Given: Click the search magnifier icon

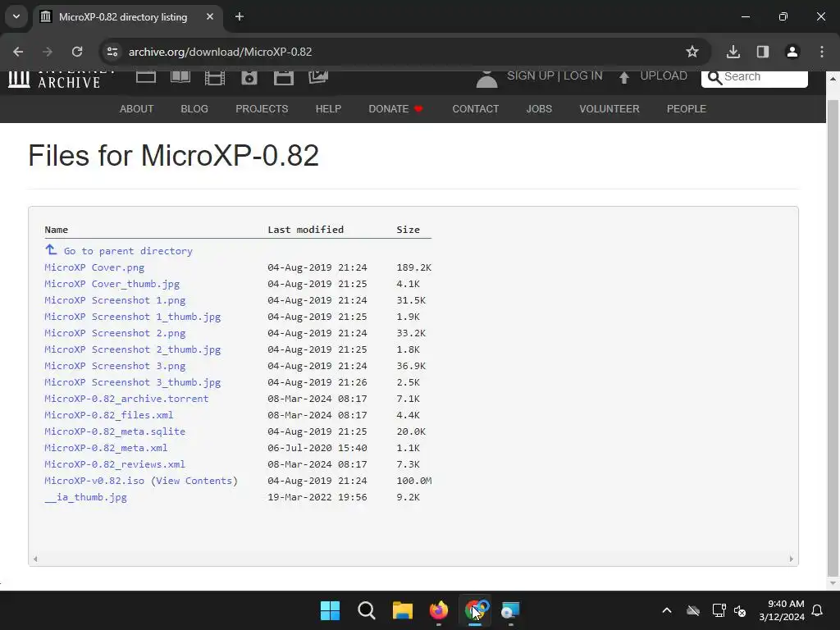Looking at the screenshot, I should [x=714, y=78].
